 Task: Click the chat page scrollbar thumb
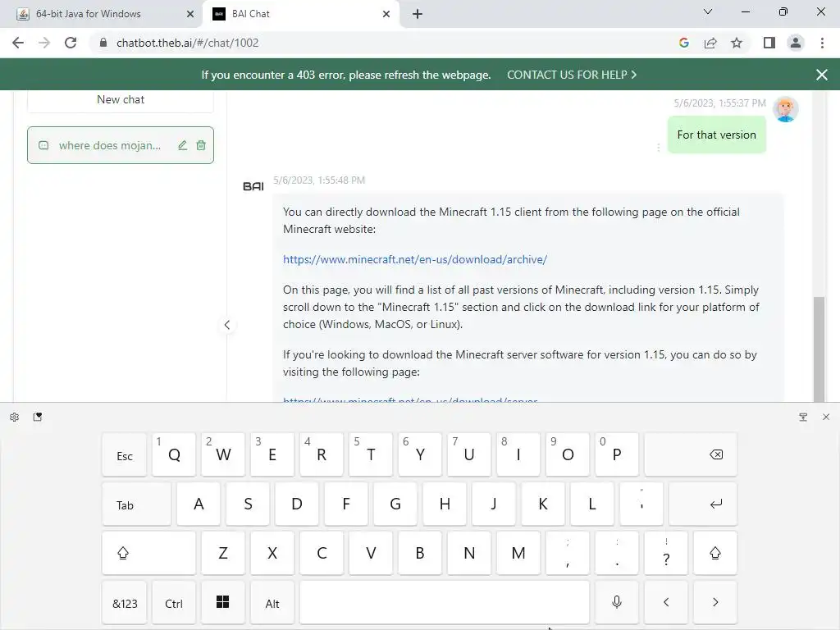pyautogui.click(x=819, y=348)
